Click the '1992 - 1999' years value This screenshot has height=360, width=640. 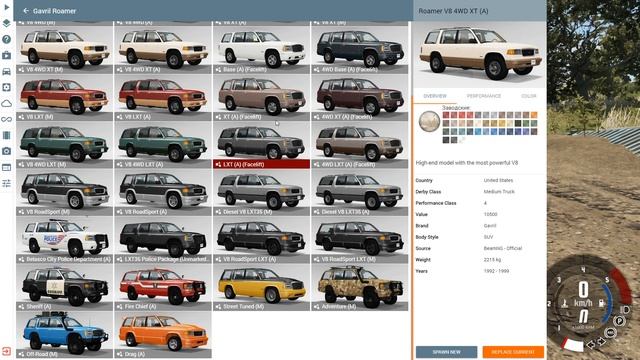[x=496, y=271]
